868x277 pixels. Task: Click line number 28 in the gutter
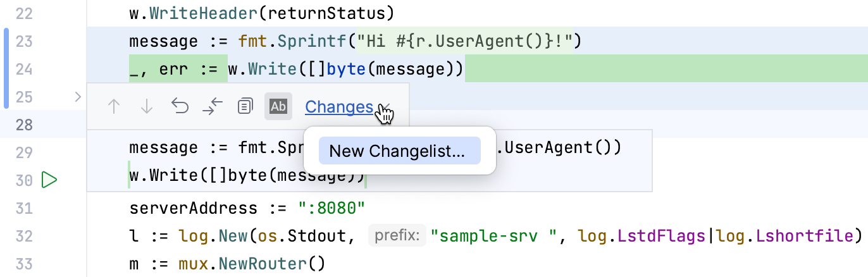point(24,124)
